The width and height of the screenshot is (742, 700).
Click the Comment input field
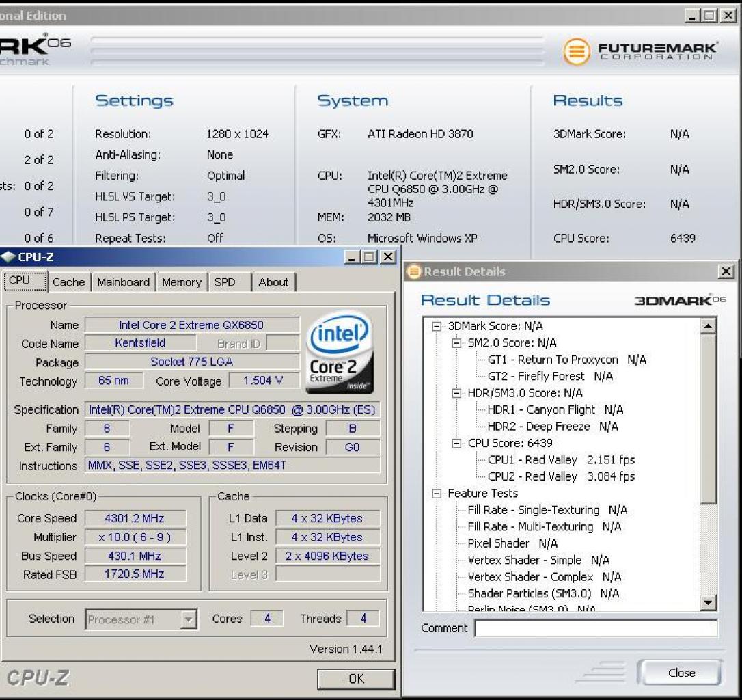596,628
